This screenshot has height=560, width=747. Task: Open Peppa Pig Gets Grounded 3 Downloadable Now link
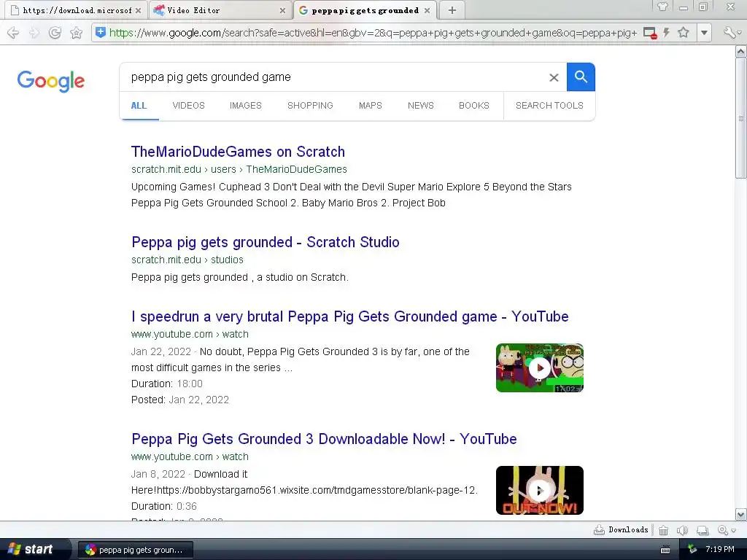click(x=324, y=439)
